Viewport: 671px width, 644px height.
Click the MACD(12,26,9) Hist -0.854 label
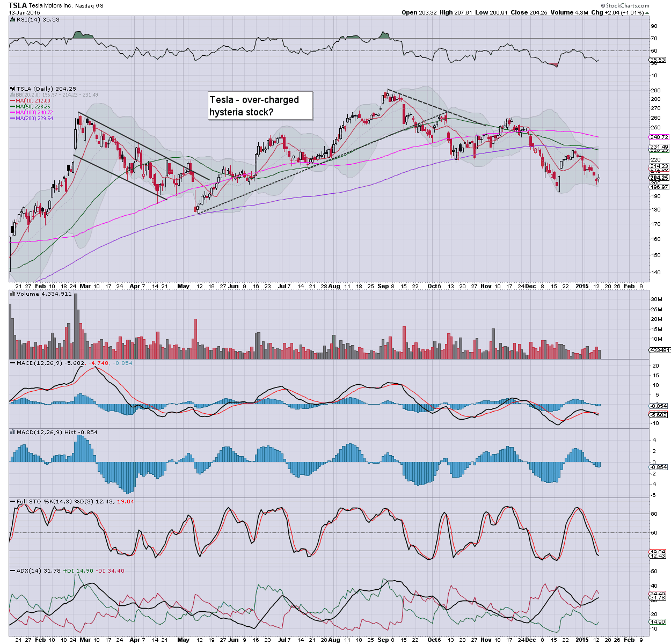[54, 432]
